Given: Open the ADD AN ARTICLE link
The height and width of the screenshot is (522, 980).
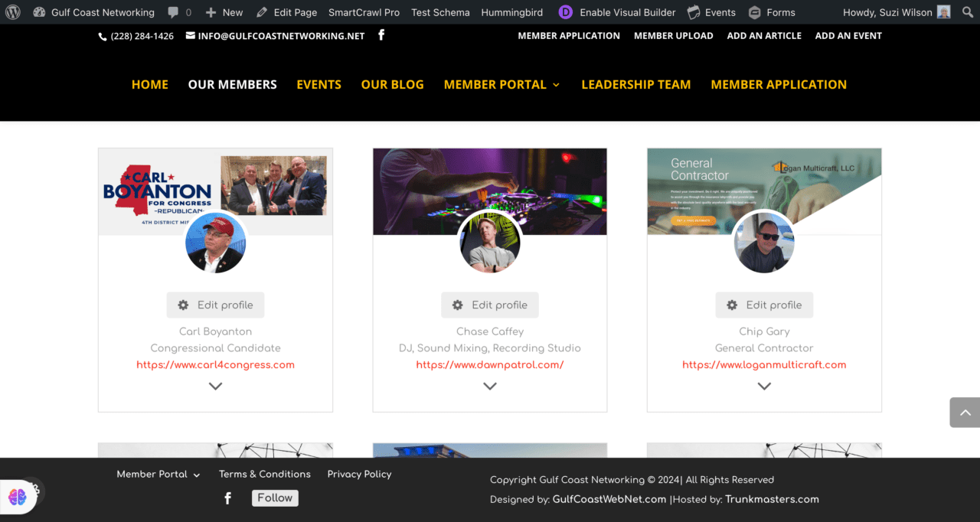Looking at the screenshot, I should [764, 36].
